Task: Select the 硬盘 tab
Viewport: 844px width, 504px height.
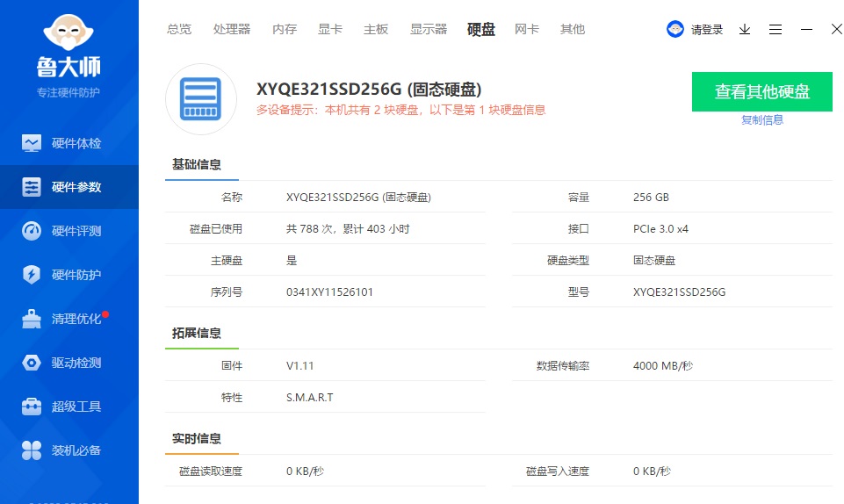Action: [x=481, y=29]
